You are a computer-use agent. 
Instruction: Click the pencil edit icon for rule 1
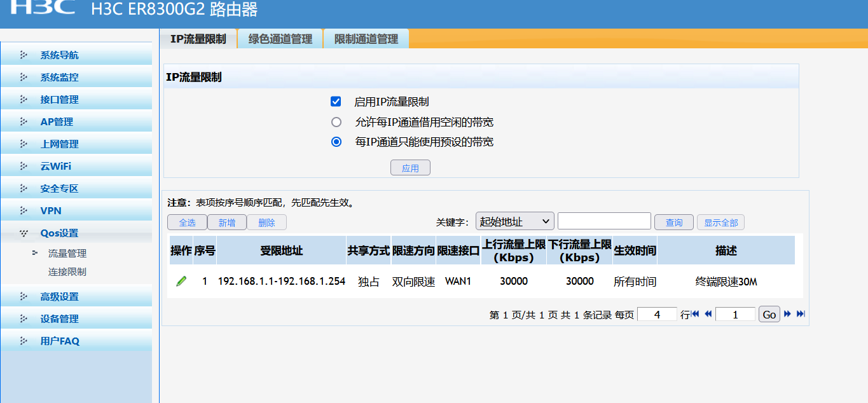coord(181,281)
